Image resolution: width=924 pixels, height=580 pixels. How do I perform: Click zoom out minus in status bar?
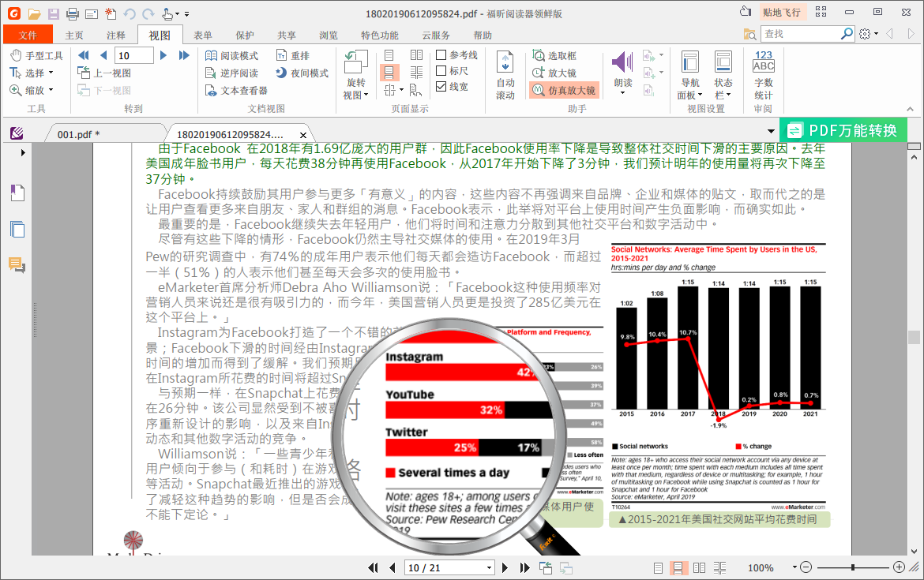click(806, 567)
